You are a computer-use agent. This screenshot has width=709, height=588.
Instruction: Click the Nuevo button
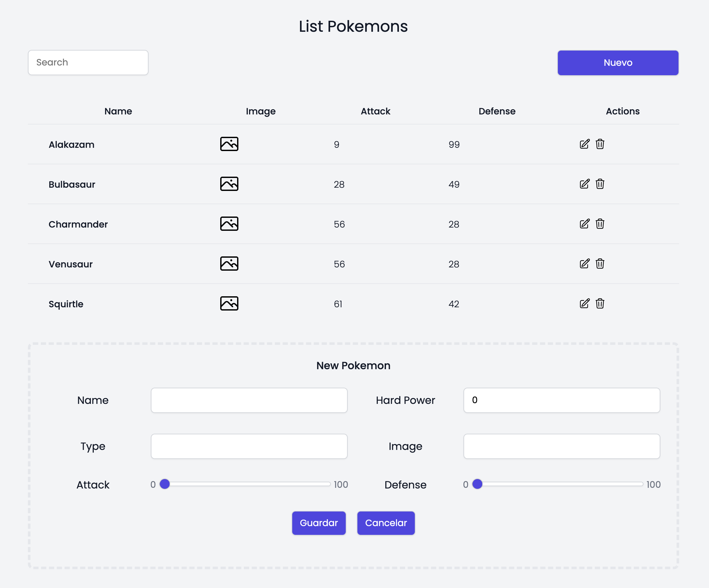(x=618, y=63)
